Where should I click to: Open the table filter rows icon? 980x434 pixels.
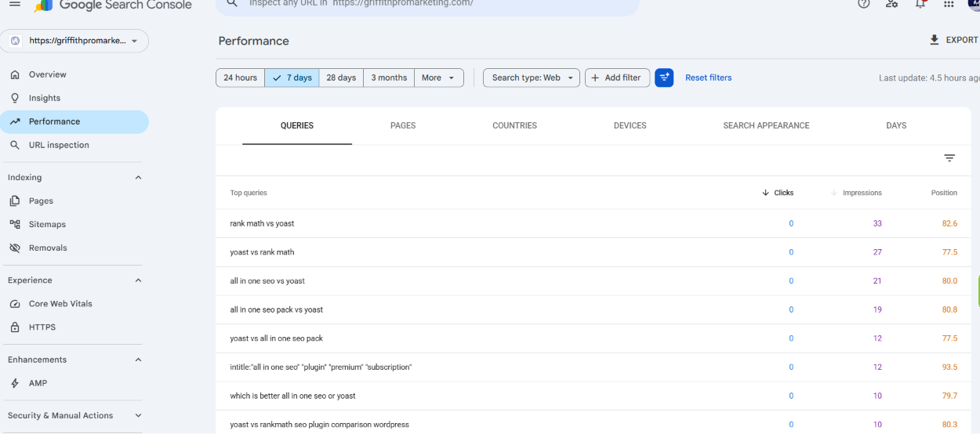(949, 158)
